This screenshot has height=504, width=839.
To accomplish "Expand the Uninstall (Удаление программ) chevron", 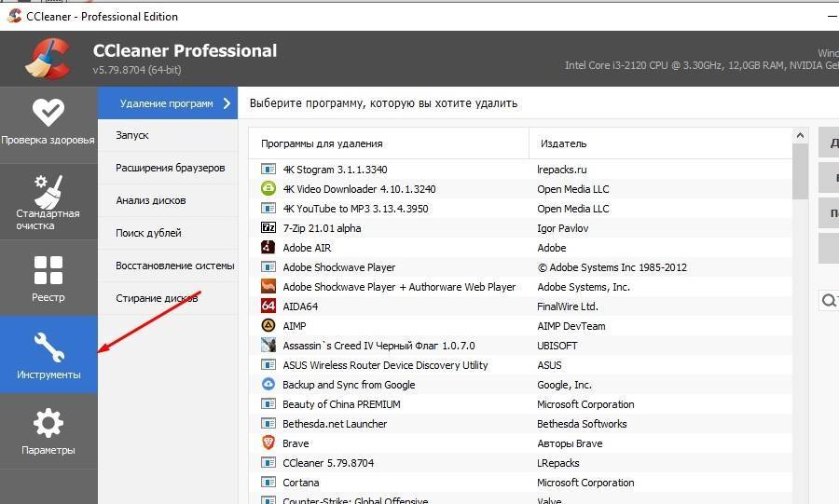I will tap(227, 103).
